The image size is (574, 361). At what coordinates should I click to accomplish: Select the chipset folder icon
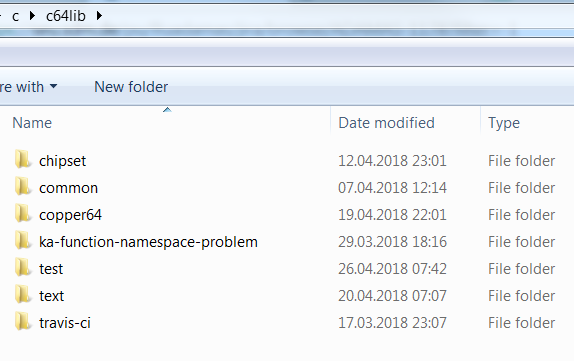tap(23, 160)
